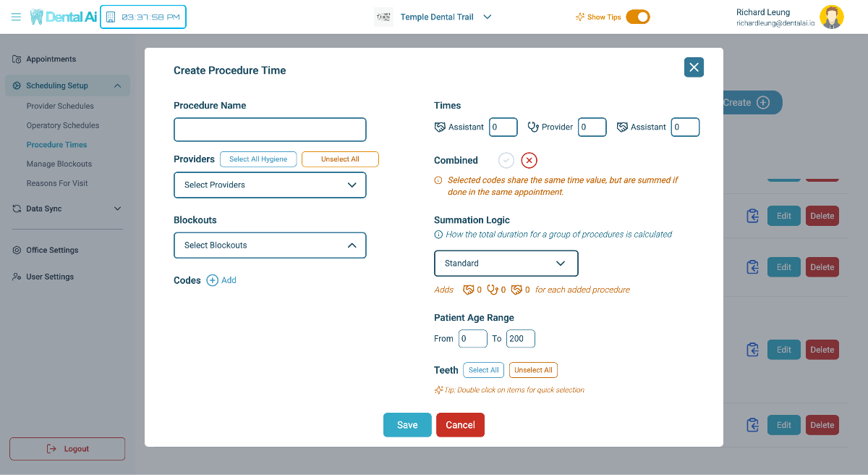Click the Dental Ai tooth logo
This screenshot has width=868, height=475.
tap(37, 17)
